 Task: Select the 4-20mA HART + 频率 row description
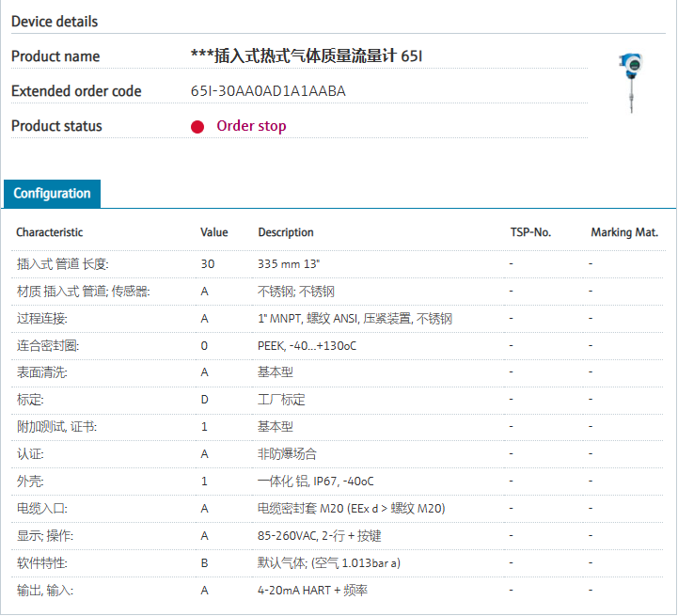tap(313, 591)
